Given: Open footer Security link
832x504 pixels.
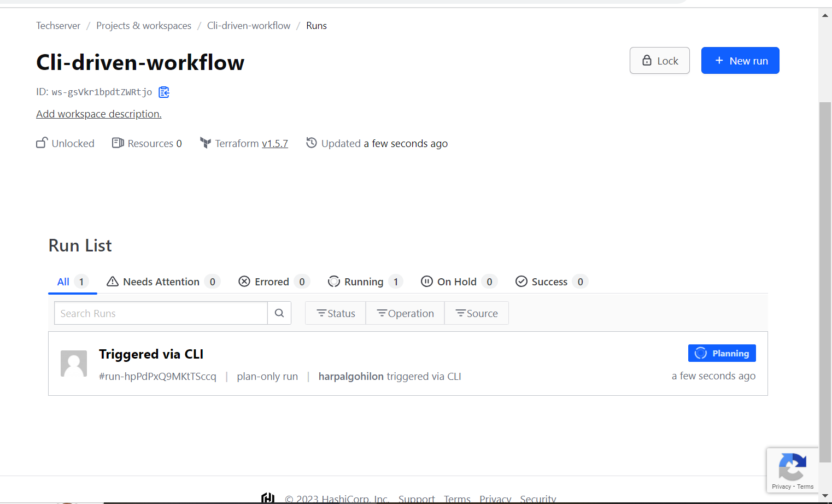Looking at the screenshot, I should [x=538, y=499].
